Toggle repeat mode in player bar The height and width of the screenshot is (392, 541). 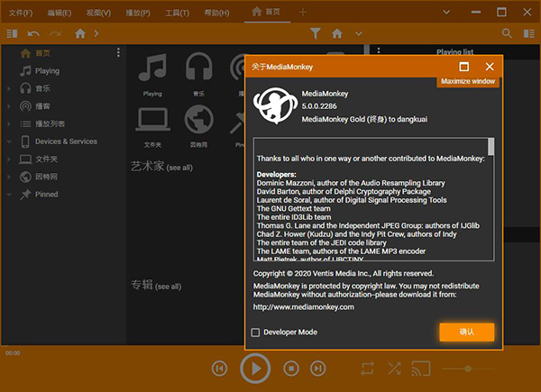368,369
